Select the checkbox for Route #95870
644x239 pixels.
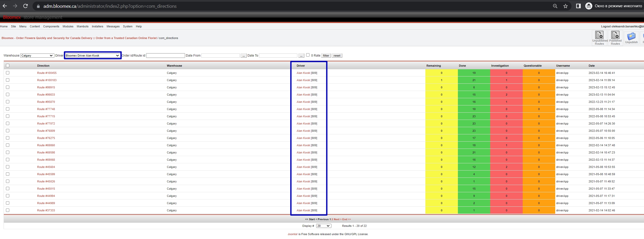[x=7, y=102]
